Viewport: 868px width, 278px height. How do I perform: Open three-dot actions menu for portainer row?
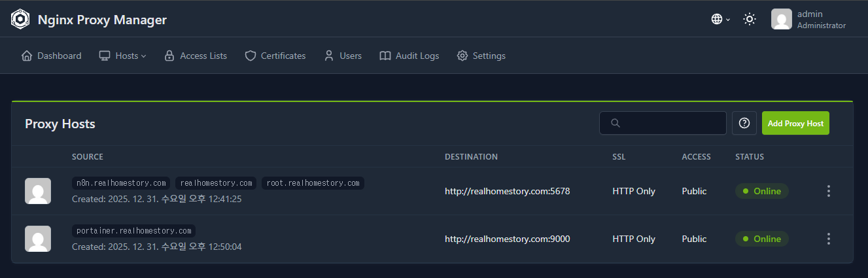point(829,239)
